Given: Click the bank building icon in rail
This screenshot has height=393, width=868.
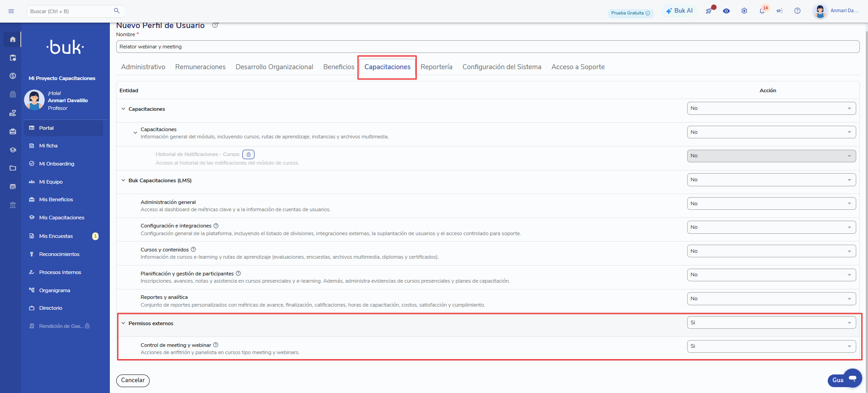Looking at the screenshot, I should coord(13,205).
